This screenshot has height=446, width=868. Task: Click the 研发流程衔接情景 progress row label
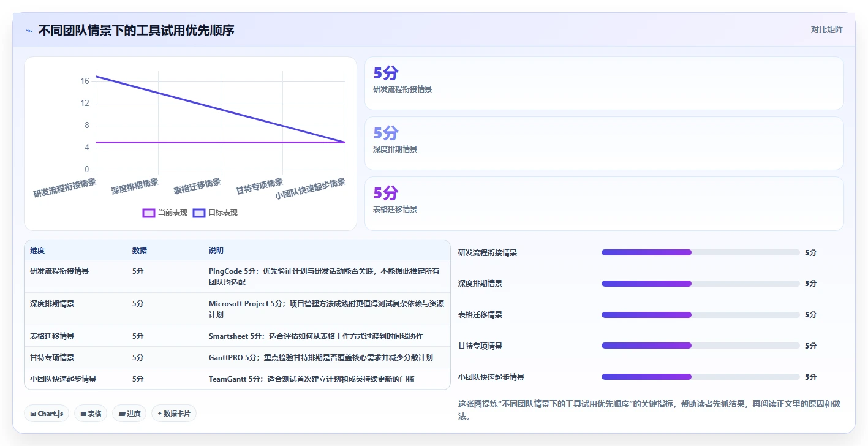[488, 252]
